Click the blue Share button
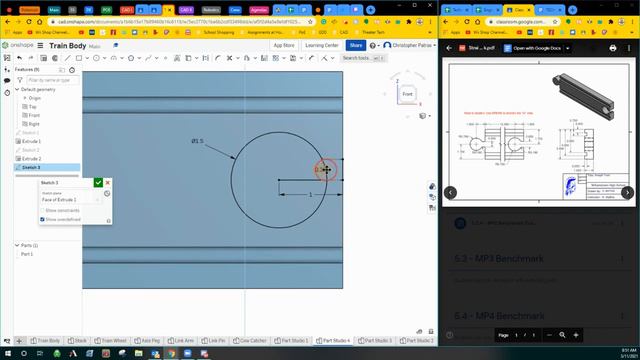 [x=356, y=45]
